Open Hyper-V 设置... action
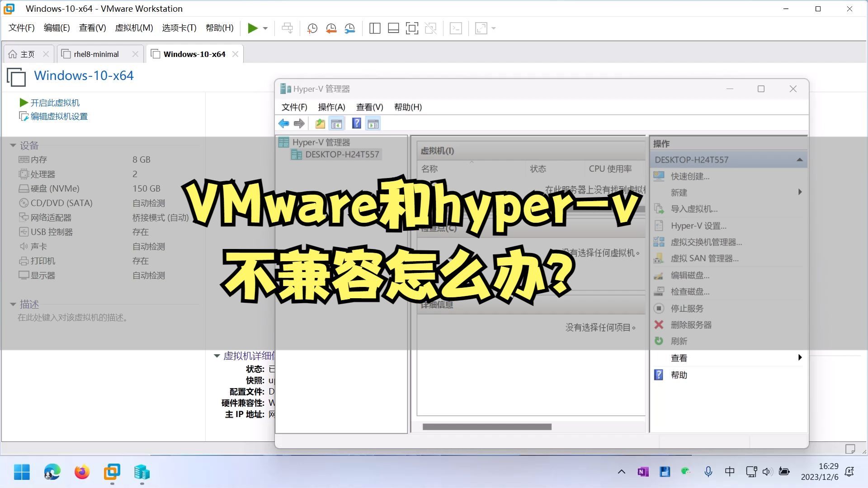Viewport: 868px width, 488px height. (x=698, y=226)
